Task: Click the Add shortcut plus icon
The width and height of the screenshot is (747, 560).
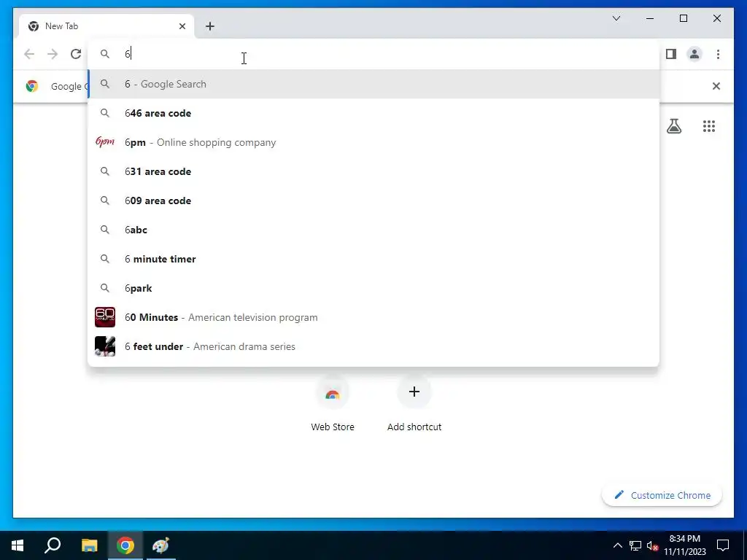Action: (414, 392)
